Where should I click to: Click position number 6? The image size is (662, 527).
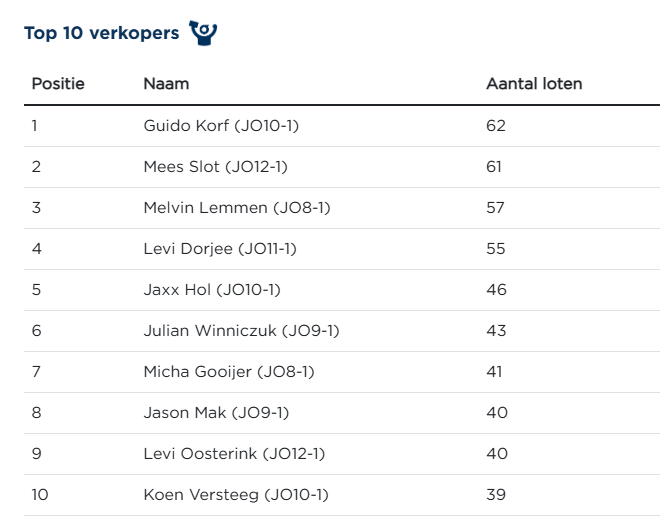[x=37, y=331]
